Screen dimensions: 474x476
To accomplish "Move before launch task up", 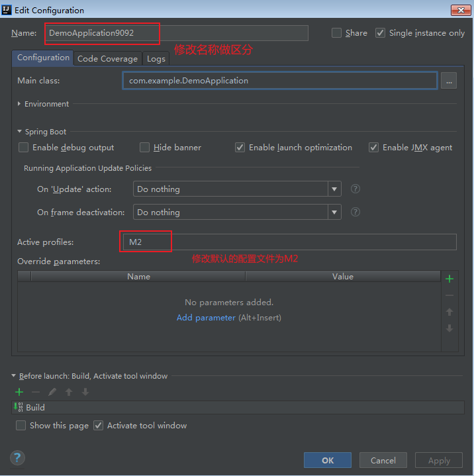I will click(69, 392).
